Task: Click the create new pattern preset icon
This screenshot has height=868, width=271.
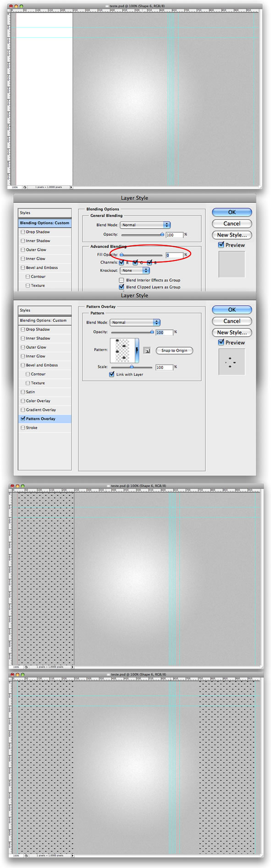Action: (x=147, y=351)
